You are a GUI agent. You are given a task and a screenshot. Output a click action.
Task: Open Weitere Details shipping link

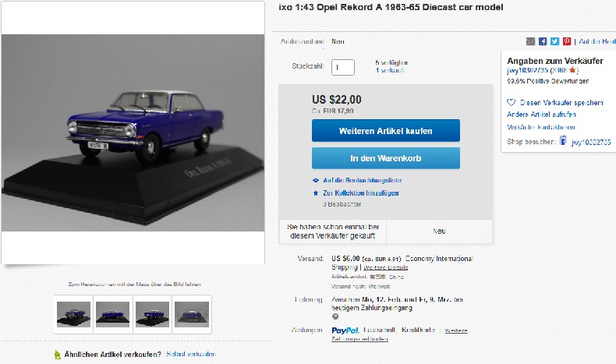pyautogui.click(x=385, y=267)
